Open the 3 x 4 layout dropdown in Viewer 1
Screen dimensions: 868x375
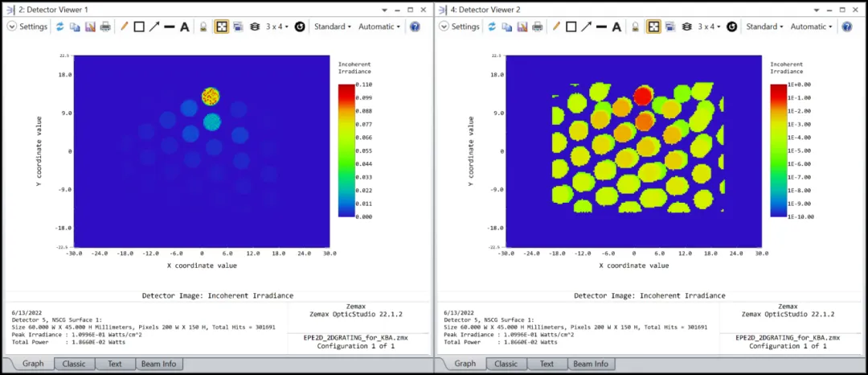[276, 27]
